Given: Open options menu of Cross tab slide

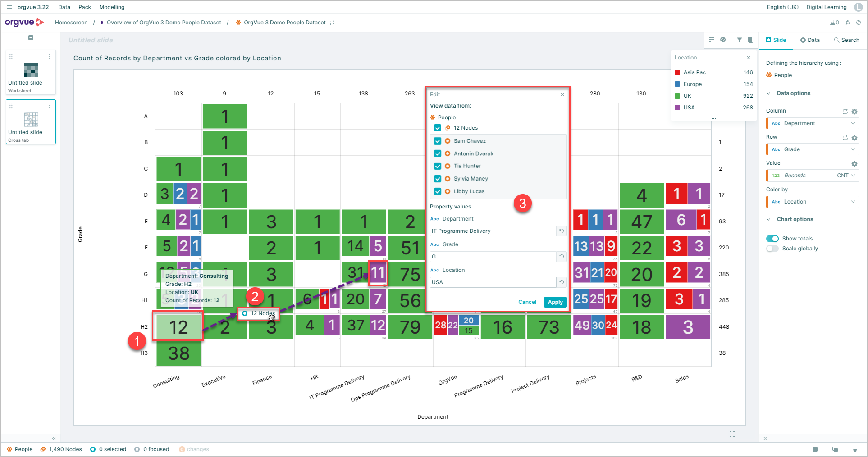Looking at the screenshot, I should (x=49, y=106).
